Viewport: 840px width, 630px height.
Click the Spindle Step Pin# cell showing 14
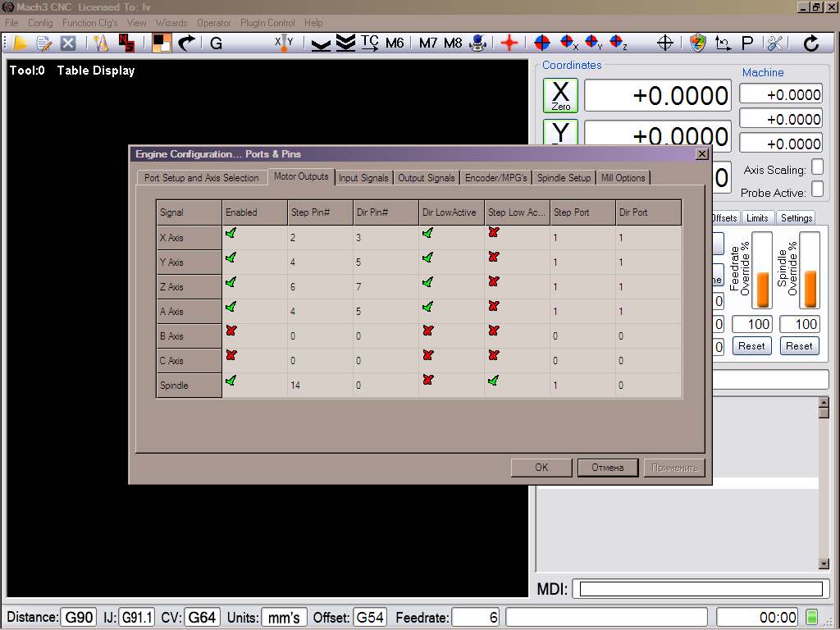coord(320,386)
